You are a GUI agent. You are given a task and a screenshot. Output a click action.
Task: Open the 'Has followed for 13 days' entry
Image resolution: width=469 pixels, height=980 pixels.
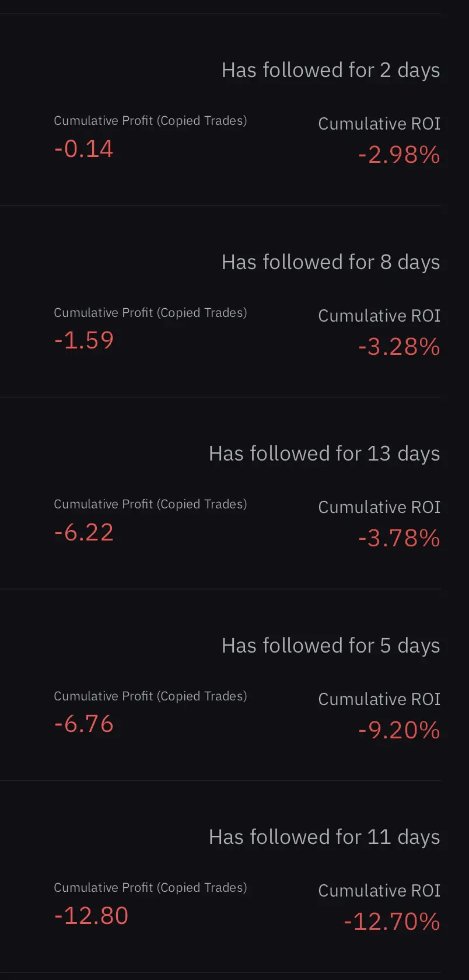pos(324,454)
